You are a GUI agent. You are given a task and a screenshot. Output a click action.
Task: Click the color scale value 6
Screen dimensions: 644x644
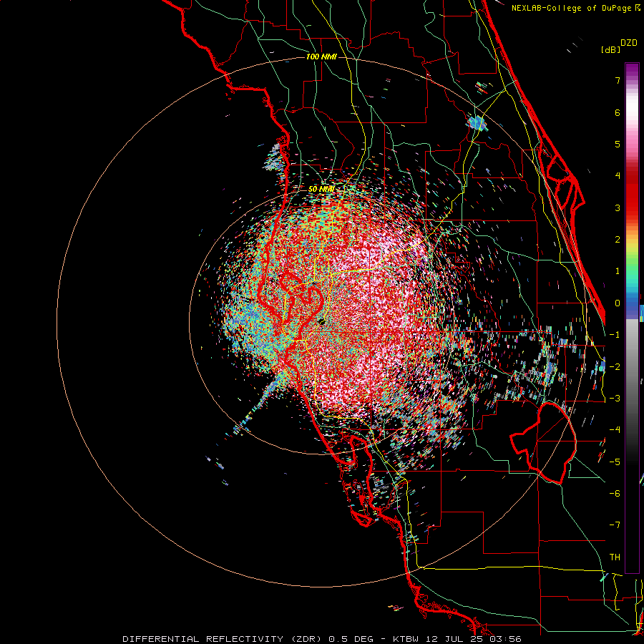click(x=618, y=112)
